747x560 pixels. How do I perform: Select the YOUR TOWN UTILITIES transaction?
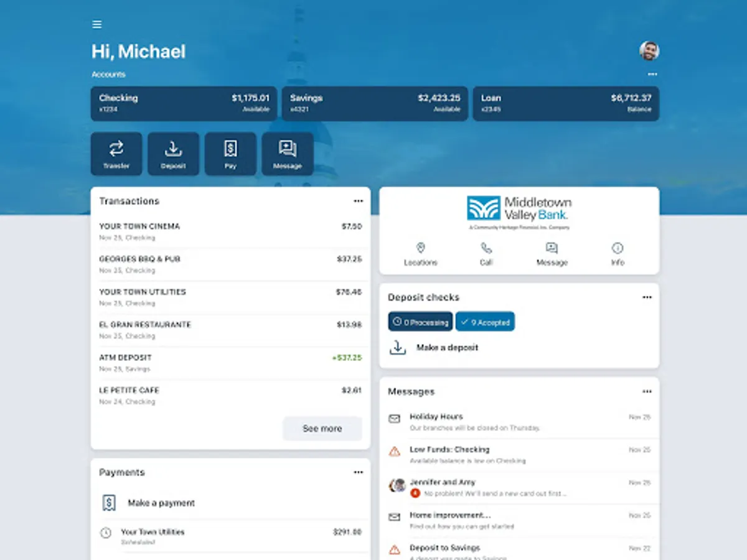[x=230, y=297]
